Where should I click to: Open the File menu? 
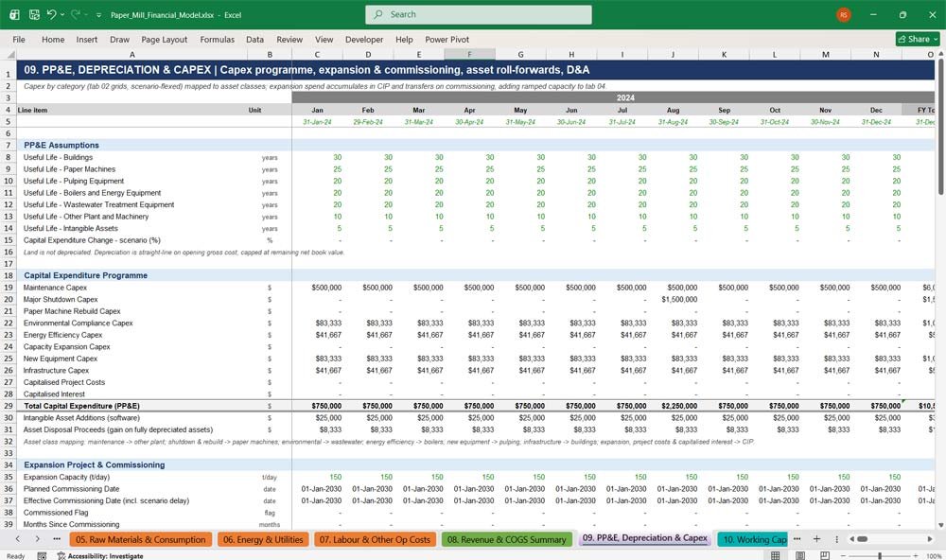pos(19,39)
